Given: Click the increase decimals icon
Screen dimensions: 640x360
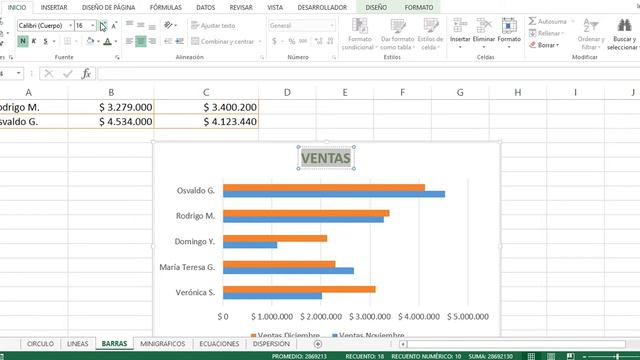Looking at the screenshot, I should click(x=318, y=41).
